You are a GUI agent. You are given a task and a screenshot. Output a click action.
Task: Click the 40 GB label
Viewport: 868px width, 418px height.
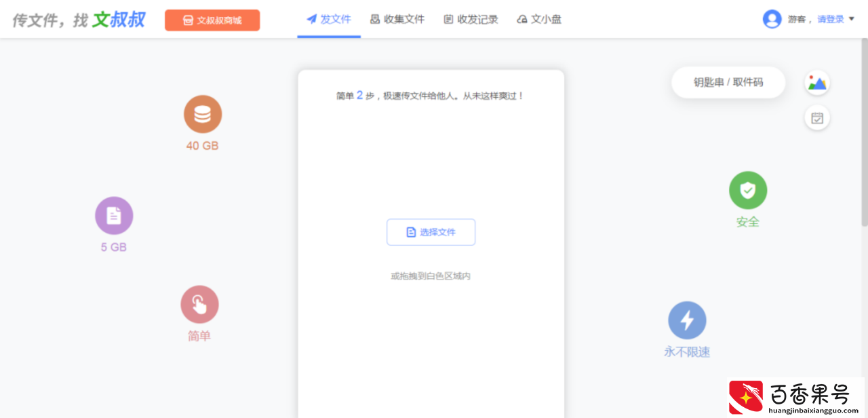(x=202, y=146)
